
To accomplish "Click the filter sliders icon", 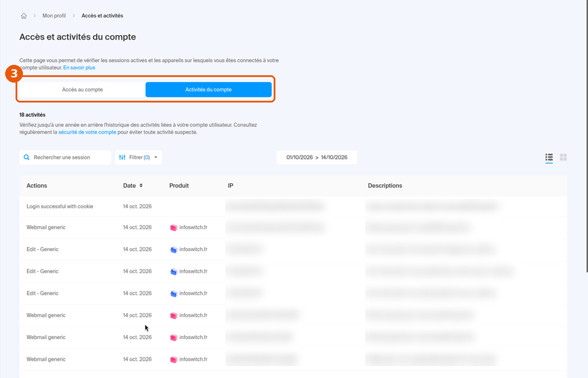I will [x=122, y=157].
